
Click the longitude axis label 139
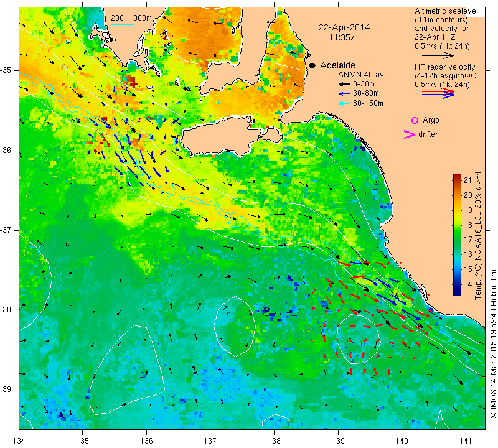[338, 441]
